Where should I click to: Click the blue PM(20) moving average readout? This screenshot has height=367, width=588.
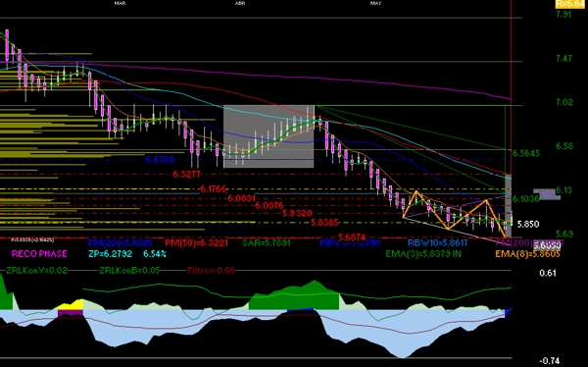[x=120, y=243]
